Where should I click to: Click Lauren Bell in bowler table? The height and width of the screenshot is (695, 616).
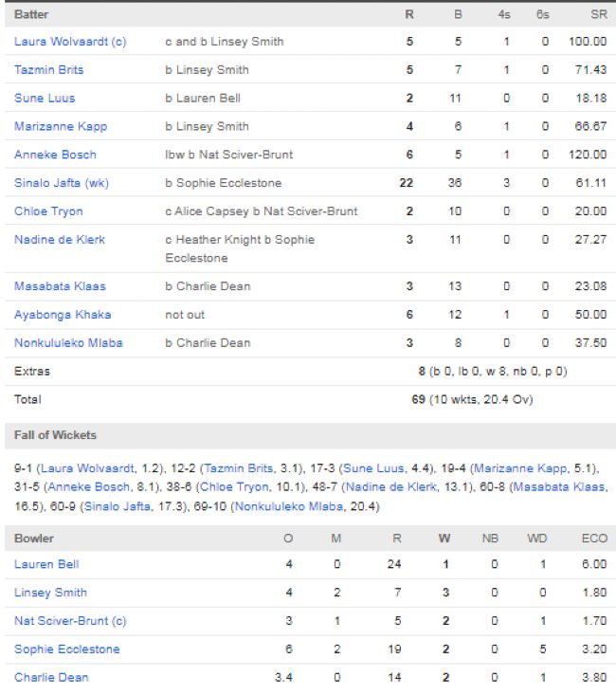click(46, 564)
